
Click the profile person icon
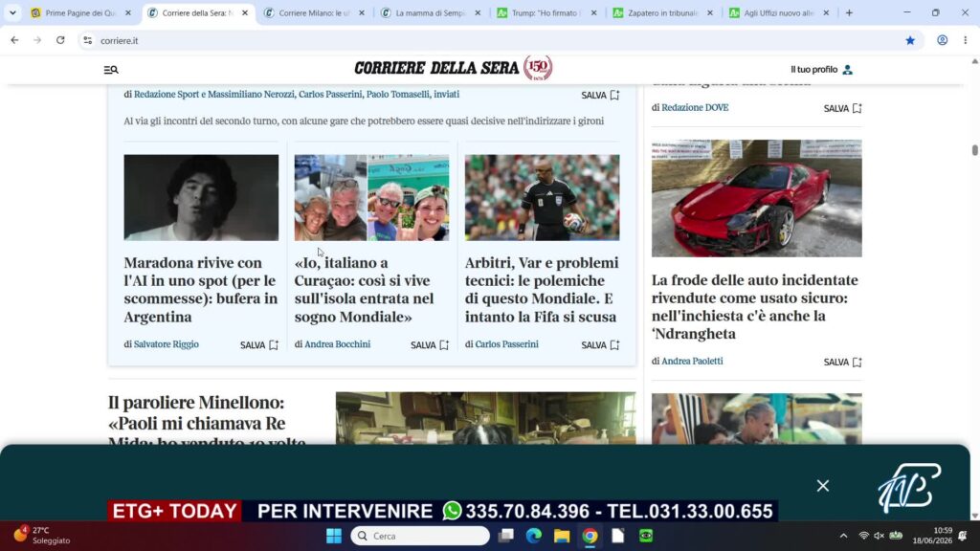click(848, 69)
